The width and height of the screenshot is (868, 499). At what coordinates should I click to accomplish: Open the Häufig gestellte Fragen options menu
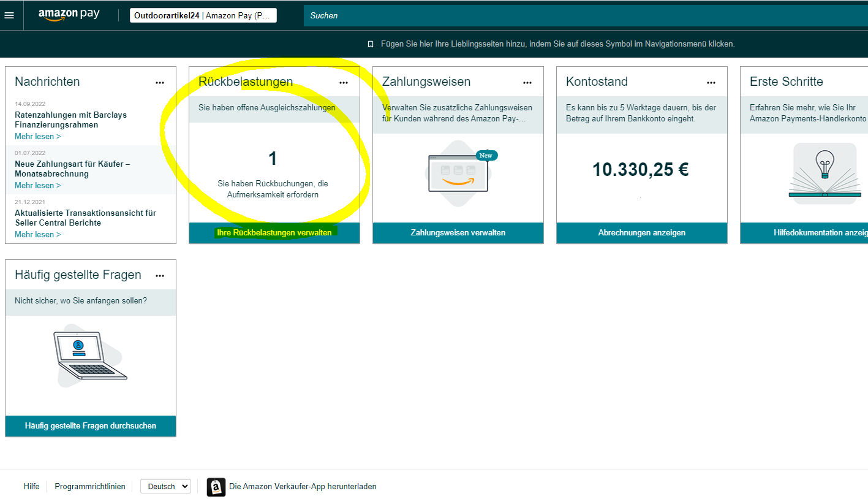coord(160,275)
